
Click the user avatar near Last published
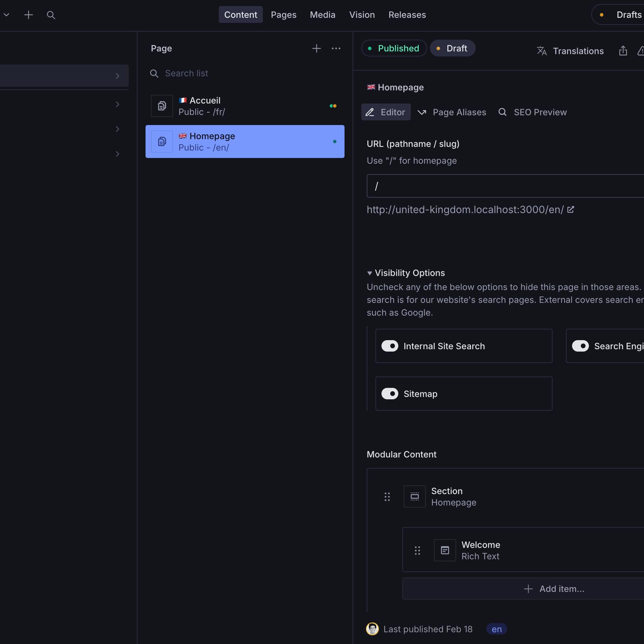coord(372,629)
